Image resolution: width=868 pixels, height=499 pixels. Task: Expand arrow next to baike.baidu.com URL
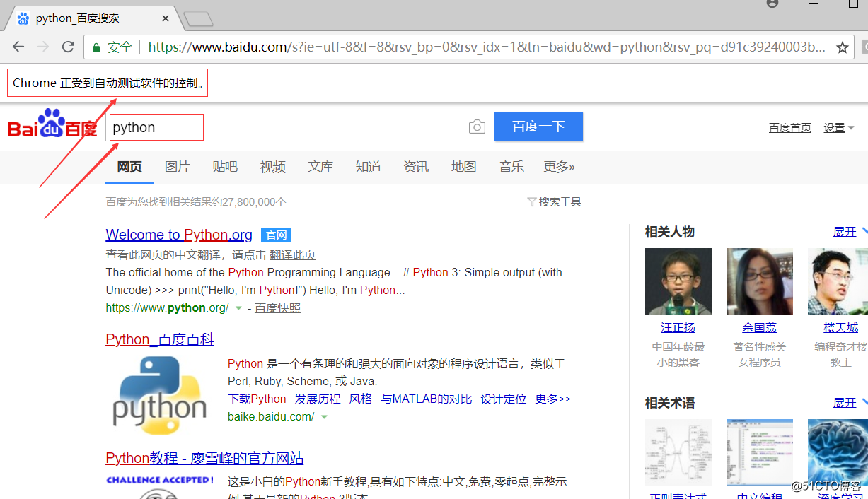[x=324, y=417]
